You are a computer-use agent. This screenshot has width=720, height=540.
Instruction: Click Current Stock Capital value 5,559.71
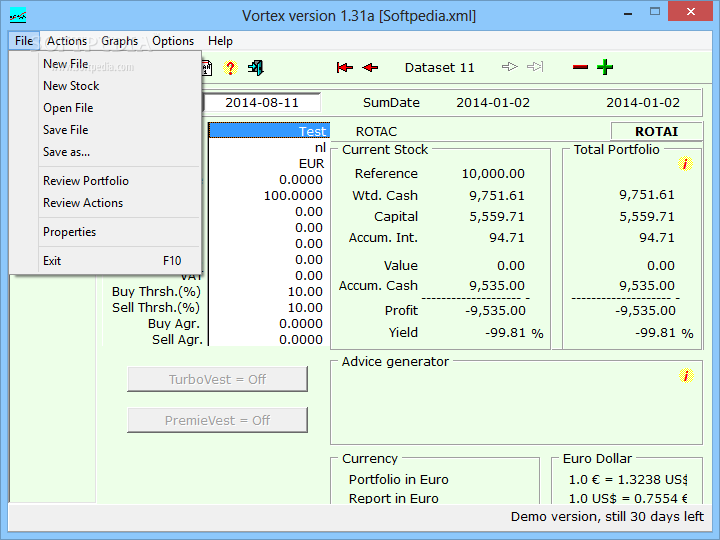[496, 217]
